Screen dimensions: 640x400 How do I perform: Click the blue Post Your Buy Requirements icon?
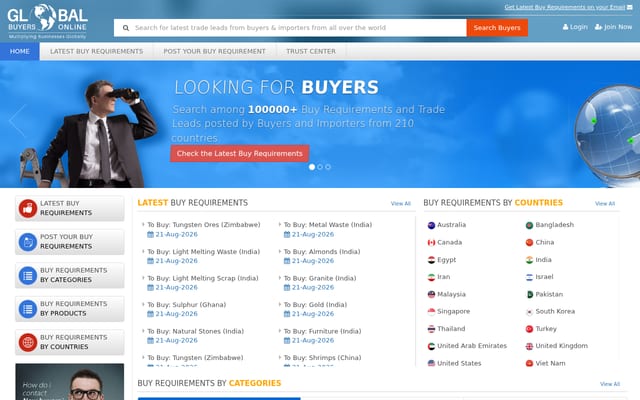pyautogui.click(x=28, y=242)
